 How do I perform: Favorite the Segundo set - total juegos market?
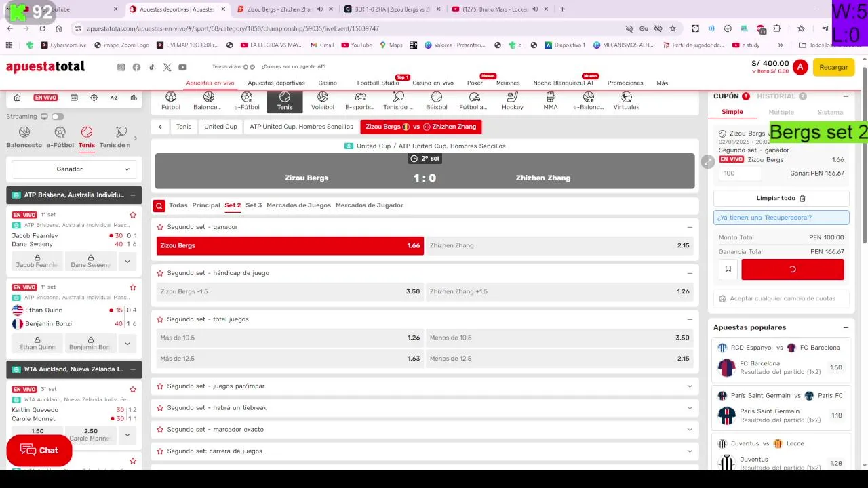tap(160, 319)
